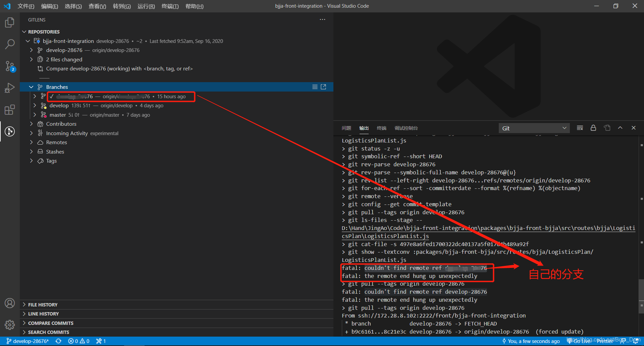Expand the 2 files changed node
The image size is (644, 346).
31,59
